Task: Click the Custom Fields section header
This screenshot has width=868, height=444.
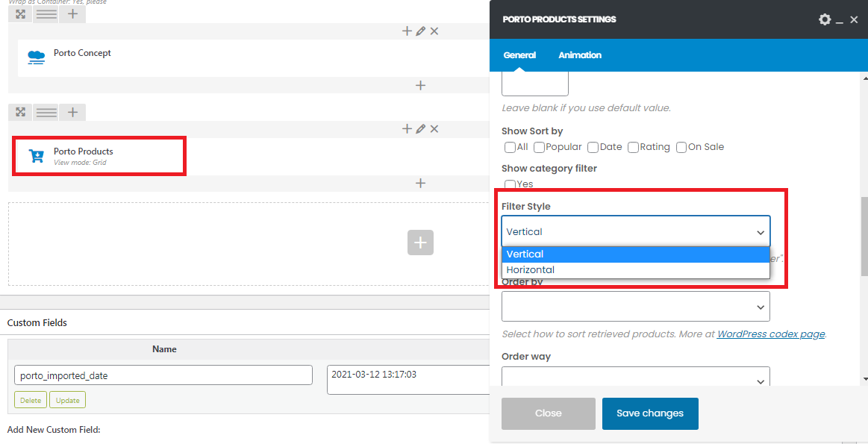Action: pos(37,322)
